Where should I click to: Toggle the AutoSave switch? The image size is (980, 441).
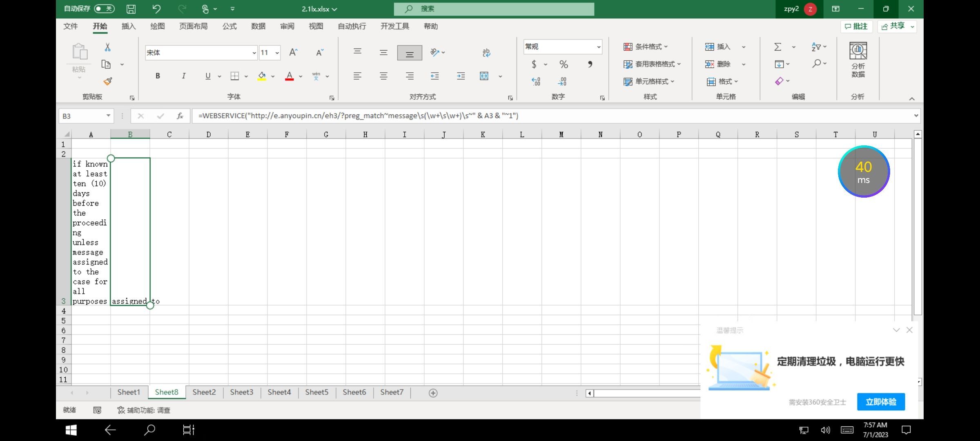pyautogui.click(x=104, y=9)
